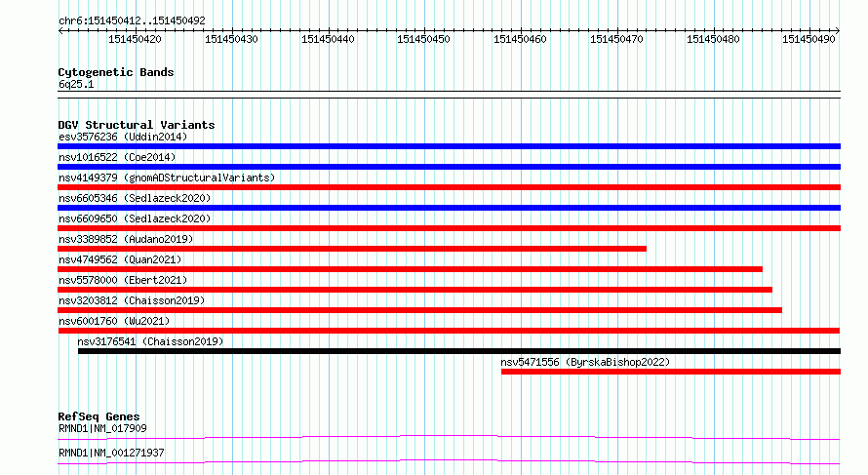The width and height of the screenshot is (868, 475).
Task: Click the blue bar under nsv6605346
Action: pos(449,208)
